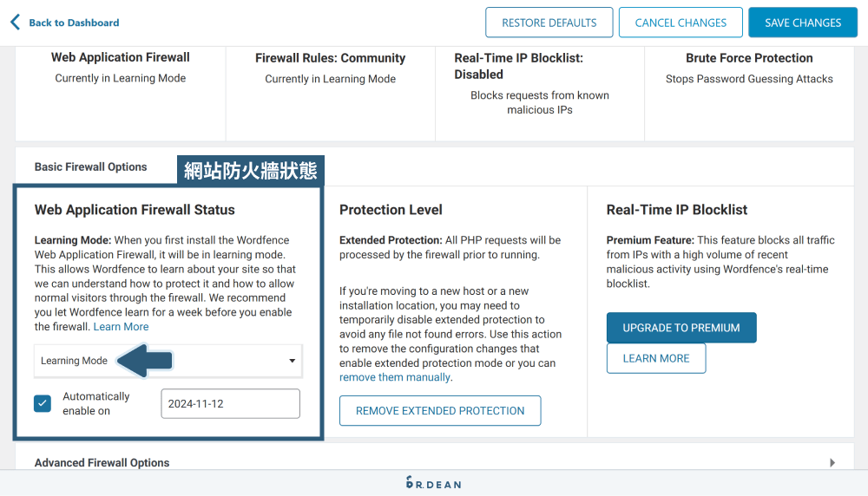This screenshot has height=496, width=868.
Task: Select the Firewall Rules: Community card
Action: [331, 93]
